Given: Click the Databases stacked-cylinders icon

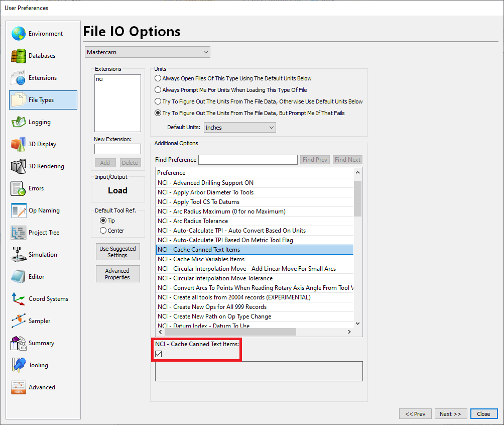Looking at the screenshot, I should (x=18, y=56).
